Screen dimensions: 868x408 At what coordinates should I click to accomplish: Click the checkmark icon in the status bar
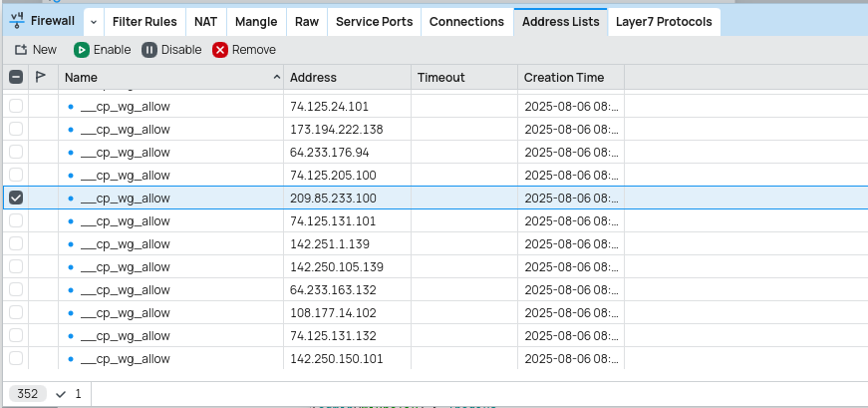pyautogui.click(x=61, y=394)
